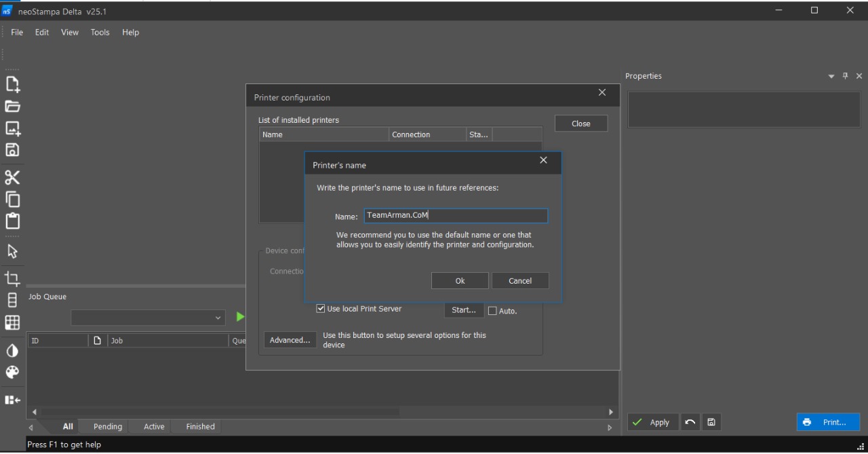
Task: Select the Crop tool icon
Action: [12, 279]
